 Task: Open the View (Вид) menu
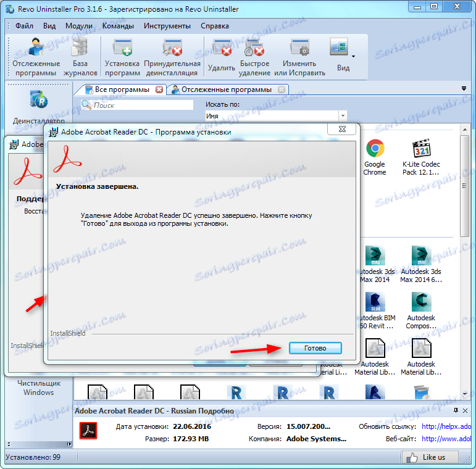pos(49,26)
